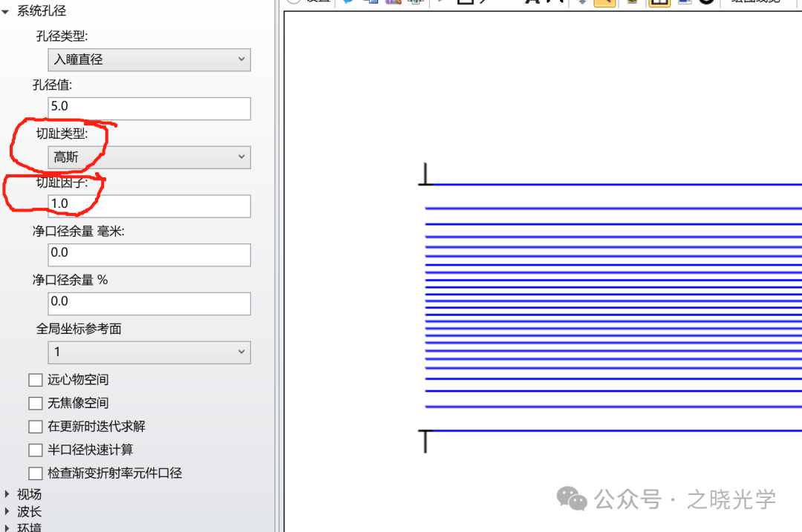
Task: Expand the 视场 section
Action: (x=8, y=494)
